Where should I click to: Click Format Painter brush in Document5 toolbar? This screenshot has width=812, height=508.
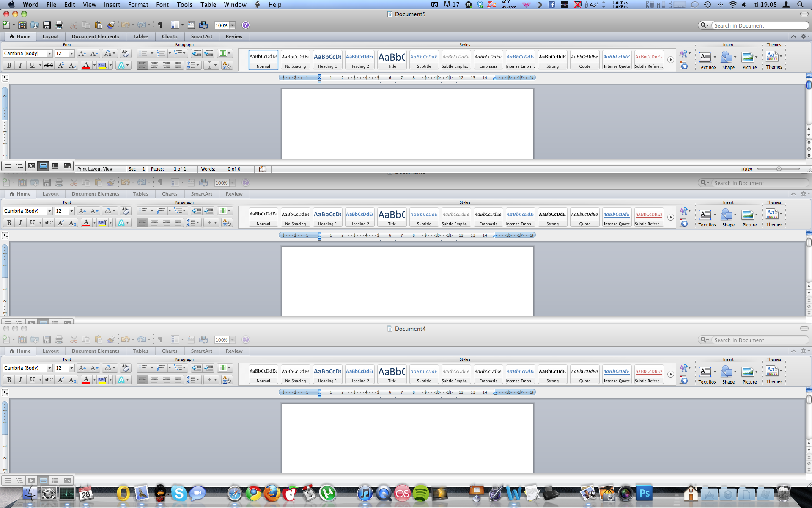111,25
